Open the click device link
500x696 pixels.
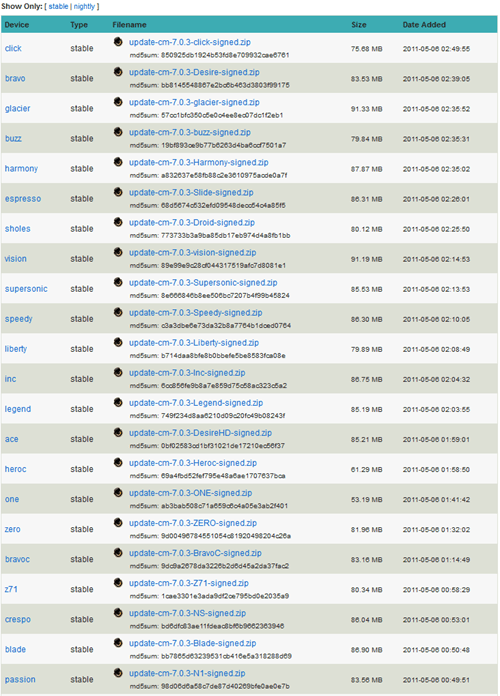[13, 48]
